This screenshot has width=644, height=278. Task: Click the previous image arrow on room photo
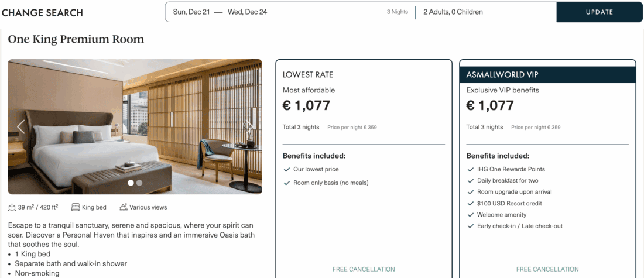pos(21,126)
